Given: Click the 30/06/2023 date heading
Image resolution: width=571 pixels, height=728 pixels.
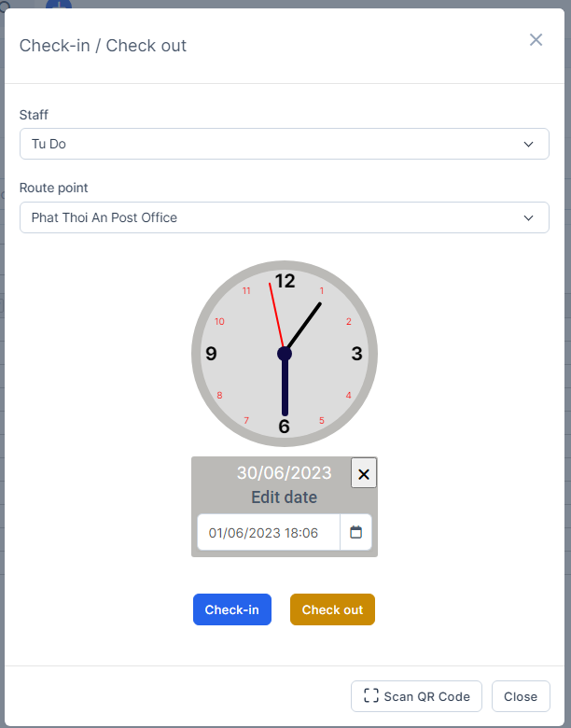Looking at the screenshot, I should click(285, 473).
